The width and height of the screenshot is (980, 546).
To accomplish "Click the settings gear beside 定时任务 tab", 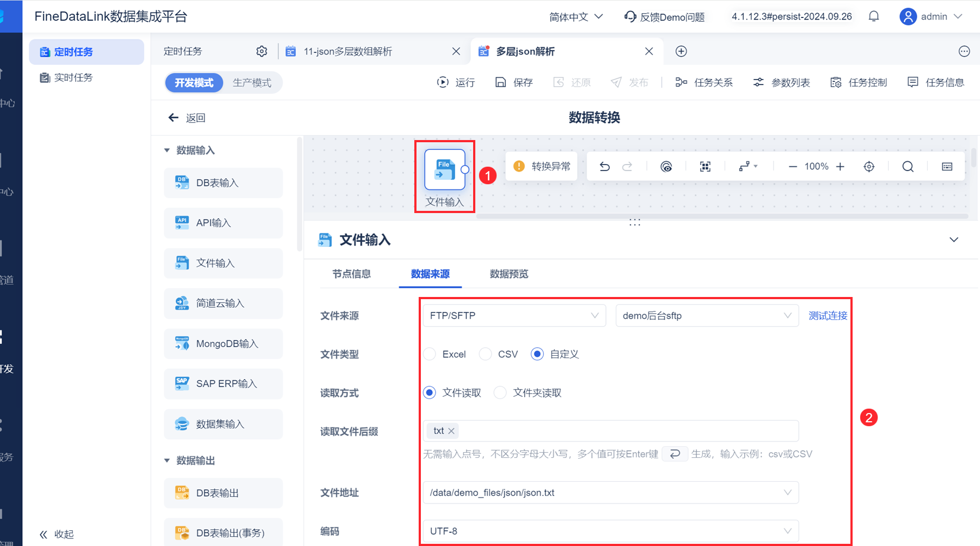I will (x=262, y=51).
